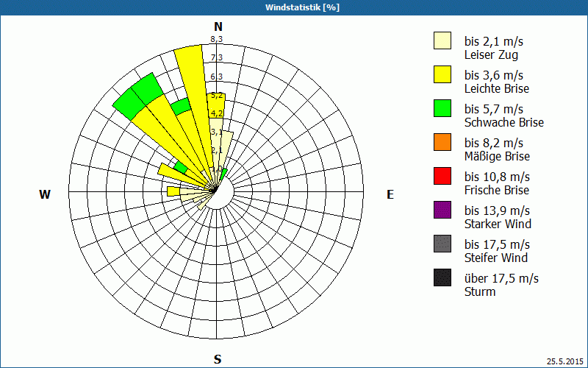Click the W compass label
Viewport: 588px width, 368px height.
point(45,194)
